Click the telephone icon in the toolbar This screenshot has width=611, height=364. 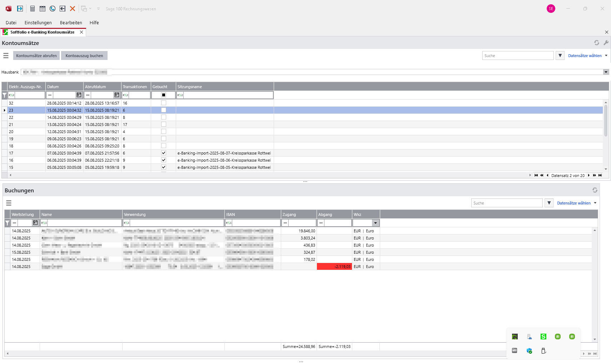coord(53,9)
